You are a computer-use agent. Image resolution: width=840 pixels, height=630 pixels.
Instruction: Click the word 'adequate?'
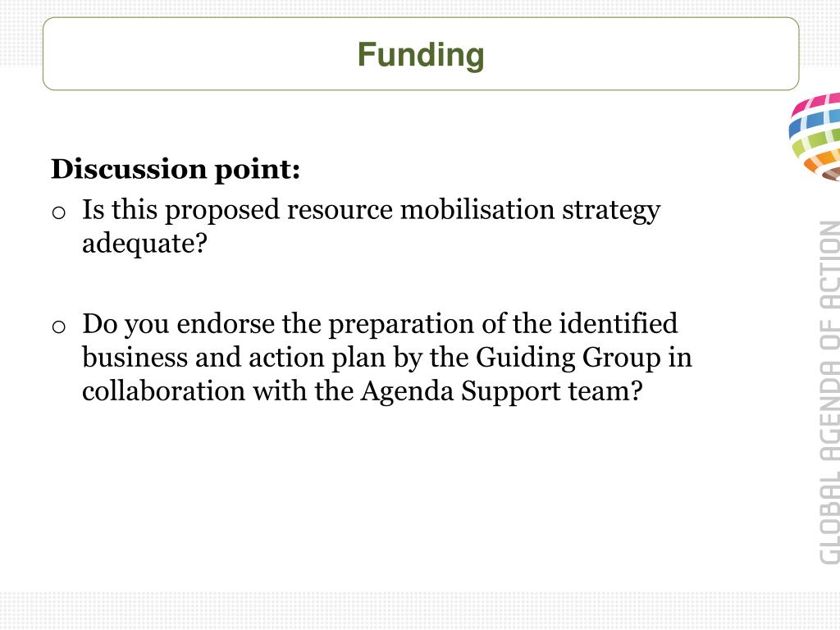coord(144,244)
